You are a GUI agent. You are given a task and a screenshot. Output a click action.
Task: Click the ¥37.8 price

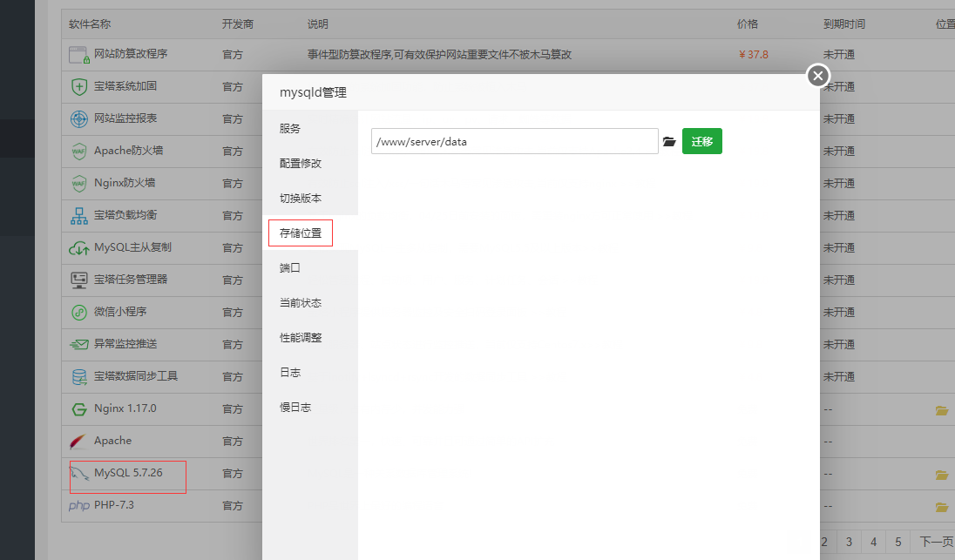[754, 54]
